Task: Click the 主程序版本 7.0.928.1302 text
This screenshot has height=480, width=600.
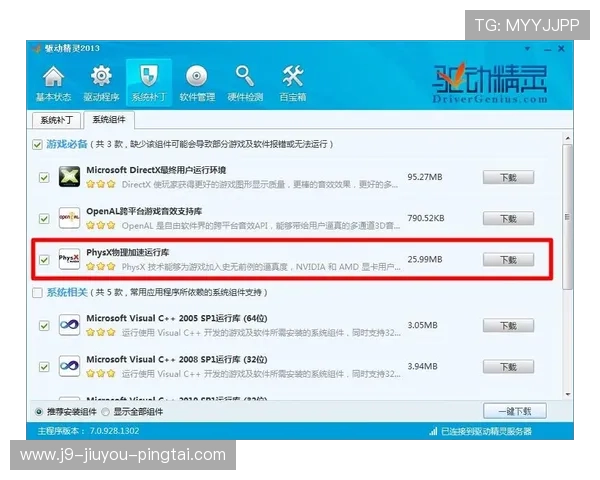Action: coord(88,431)
